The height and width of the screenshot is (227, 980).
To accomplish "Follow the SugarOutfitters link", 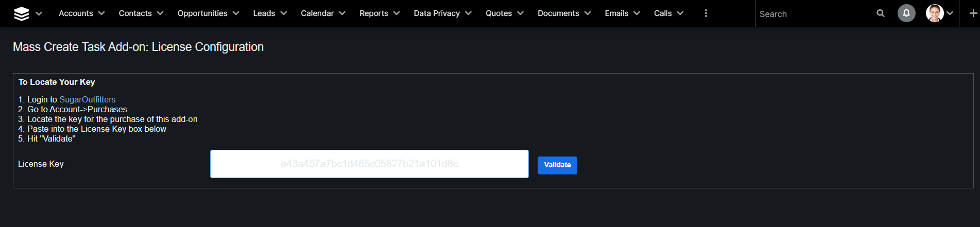I will 88,99.
